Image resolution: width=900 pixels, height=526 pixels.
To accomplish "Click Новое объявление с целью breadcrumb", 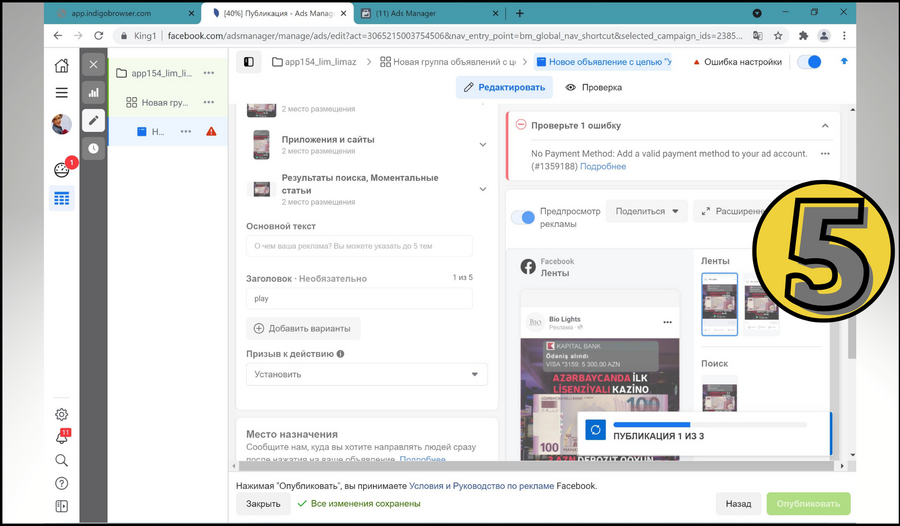I will coord(603,61).
